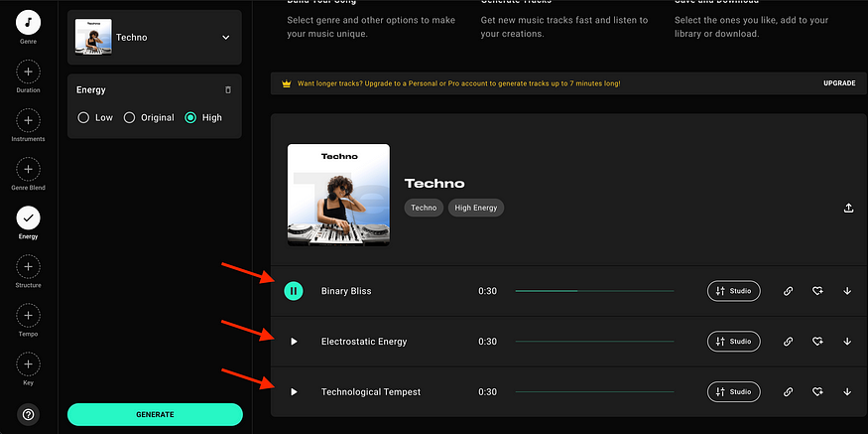The width and height of the screenshot is (868, 434).
Task: Share the Techno album with upload icon
Action: [x=848, y=208]
